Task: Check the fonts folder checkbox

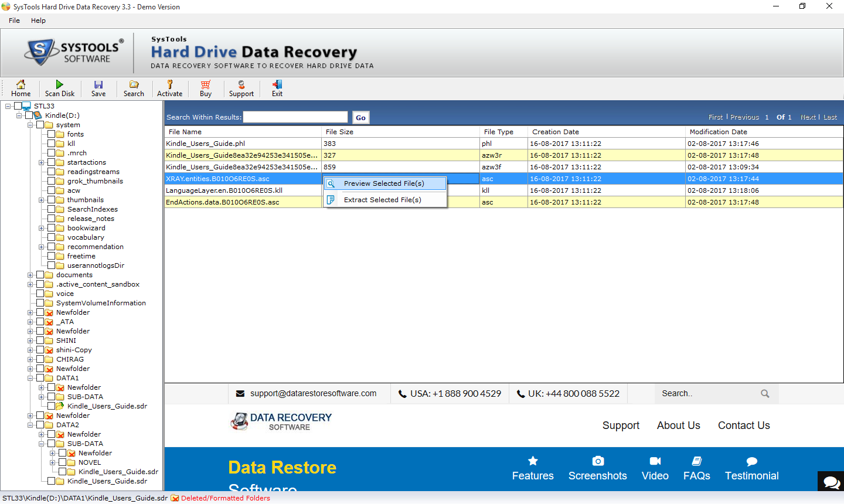Action: click(x=51, y=134)
